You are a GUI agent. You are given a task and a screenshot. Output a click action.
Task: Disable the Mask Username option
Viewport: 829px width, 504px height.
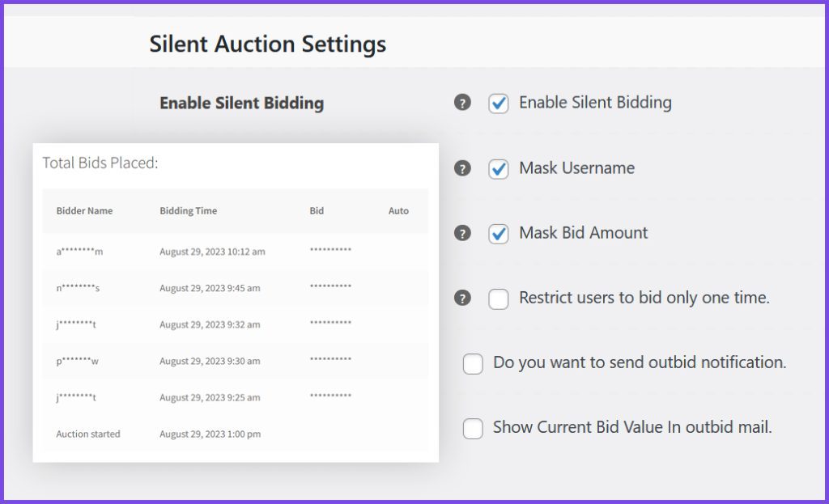click(x=499, y=168)
